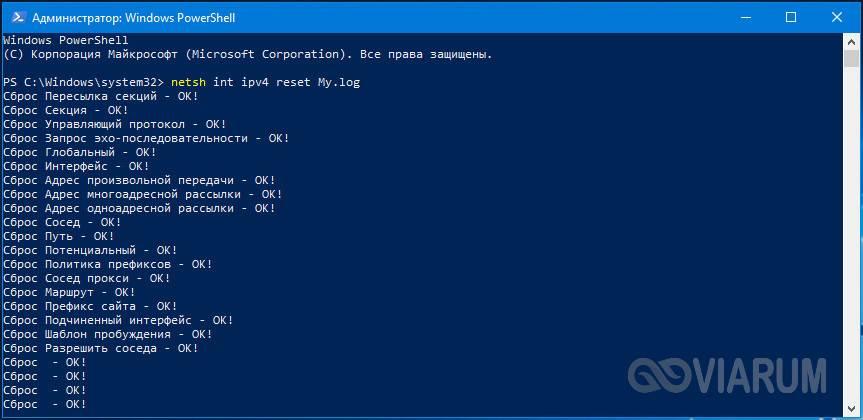
Task: Click the 'Сброс Политика префиксов' line
Action: (108, 264)
